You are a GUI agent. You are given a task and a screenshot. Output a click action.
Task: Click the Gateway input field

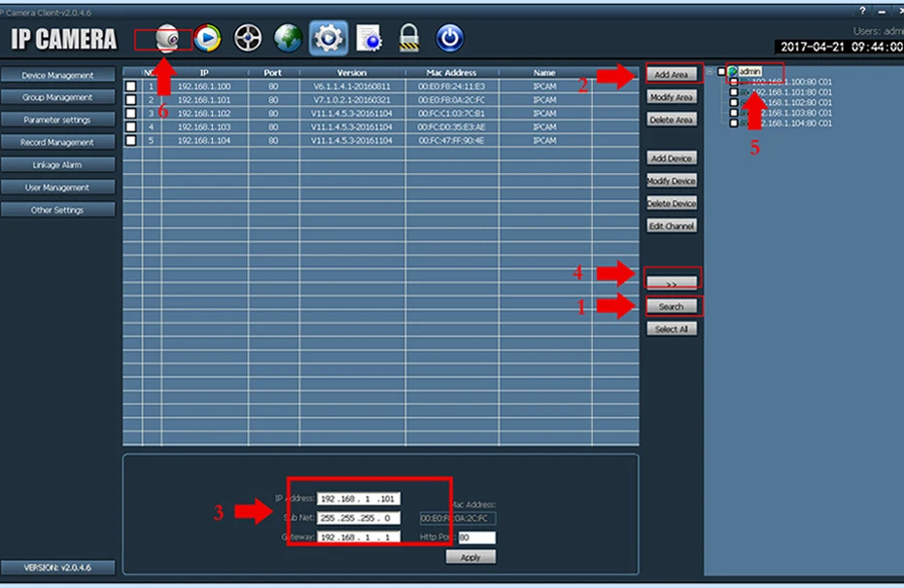click(358, 536)
